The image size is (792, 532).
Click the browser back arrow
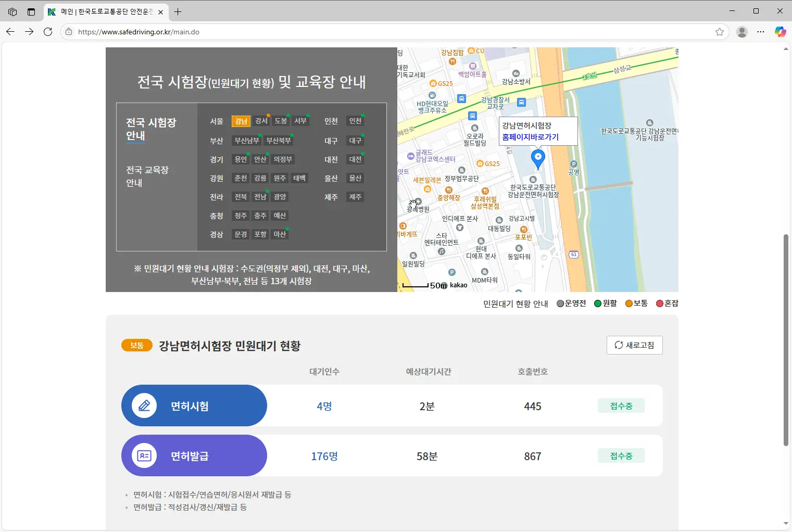(10, 32)
